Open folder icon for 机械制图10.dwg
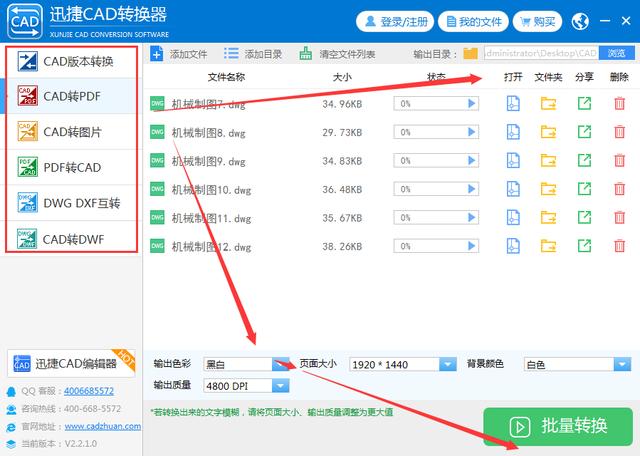This screenshot has width=640, height=456. (x=548, y=189)
